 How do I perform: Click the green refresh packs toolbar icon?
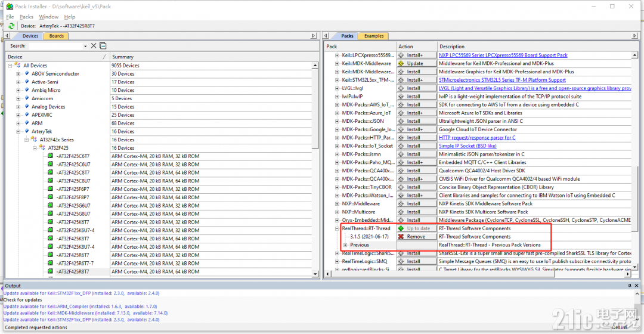click(x=11, y=26)
